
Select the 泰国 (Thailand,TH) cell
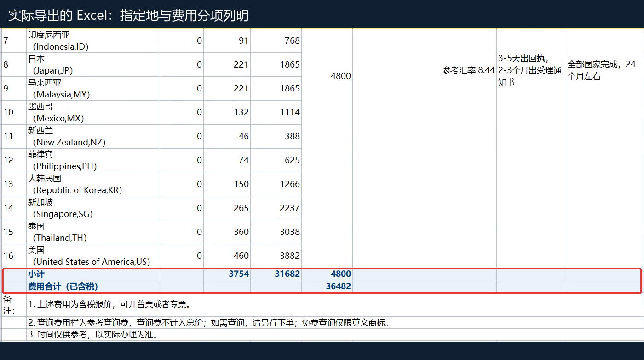(x=92, y=232)
